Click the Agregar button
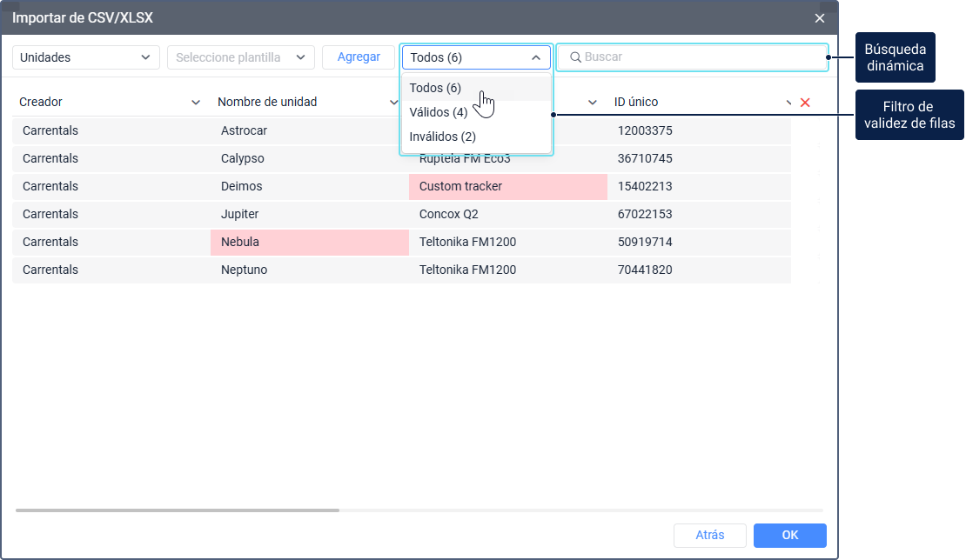This screenshot has width=966, height=560. pos(359,57)
